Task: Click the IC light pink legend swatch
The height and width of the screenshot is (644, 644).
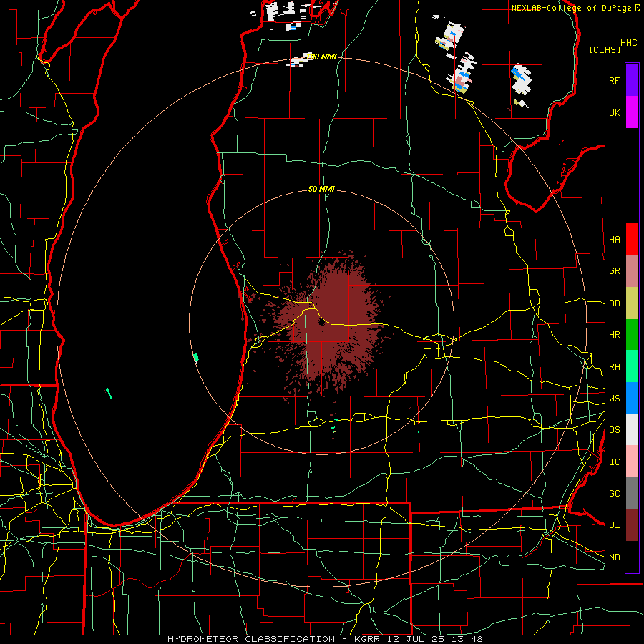Action: (x=632, y=462)
